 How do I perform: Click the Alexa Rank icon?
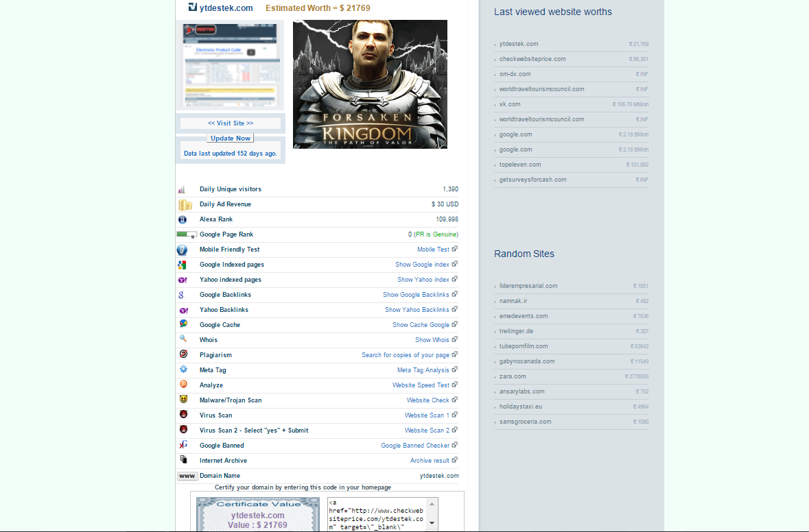click(x=182, y=219)
